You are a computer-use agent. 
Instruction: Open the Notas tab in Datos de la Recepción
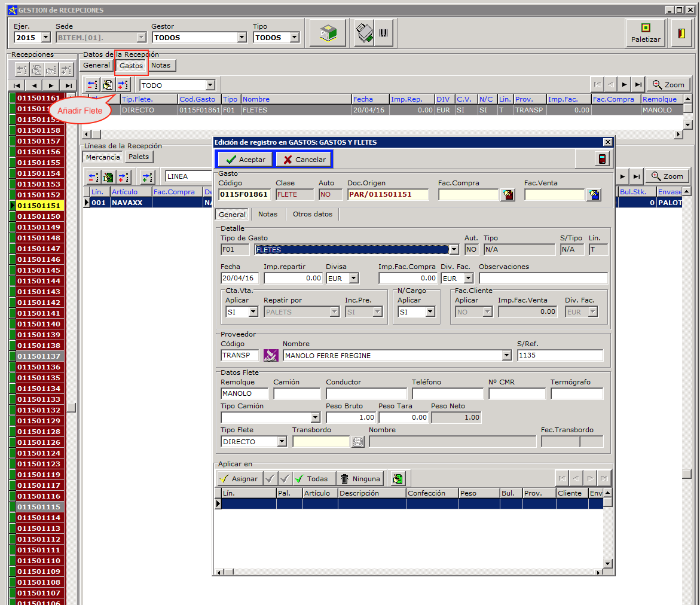161,65
